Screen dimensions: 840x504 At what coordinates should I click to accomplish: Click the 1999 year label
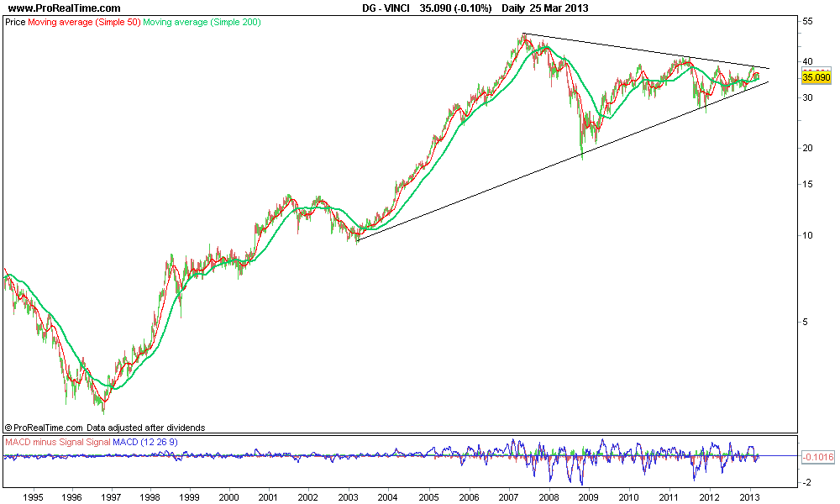(x=190, y=496)
